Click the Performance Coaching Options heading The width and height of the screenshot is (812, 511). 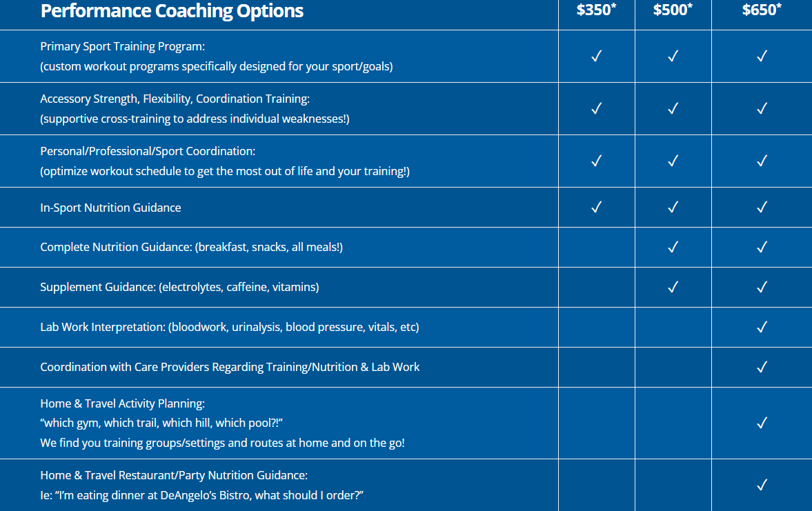[172, 11]
